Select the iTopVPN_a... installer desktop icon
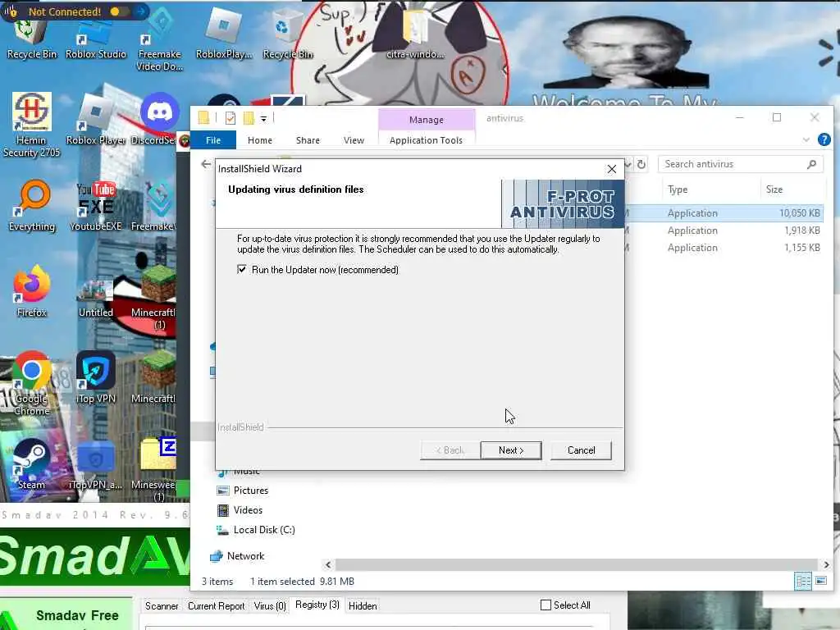The width and height of the screenshot is (840, 630). click(96, 466)
